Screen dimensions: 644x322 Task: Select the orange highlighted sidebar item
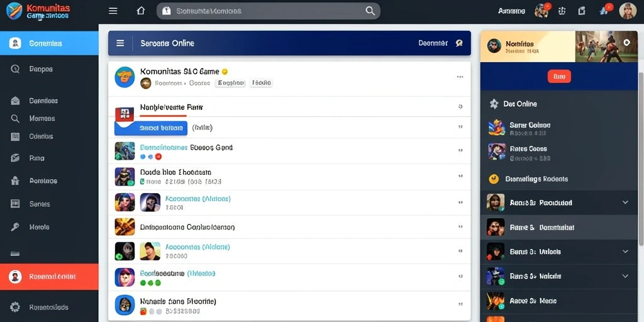coord(49,277)
